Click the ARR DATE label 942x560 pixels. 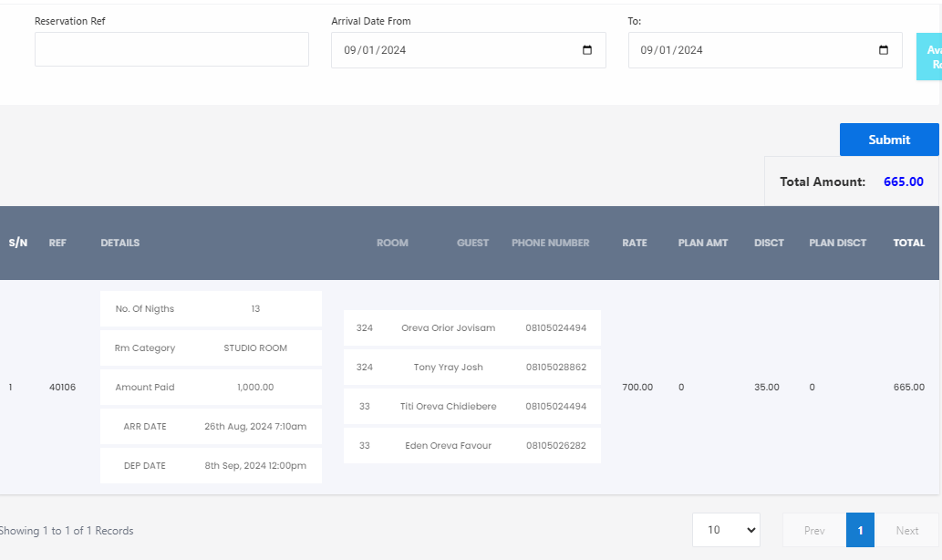tap(145, 427)
